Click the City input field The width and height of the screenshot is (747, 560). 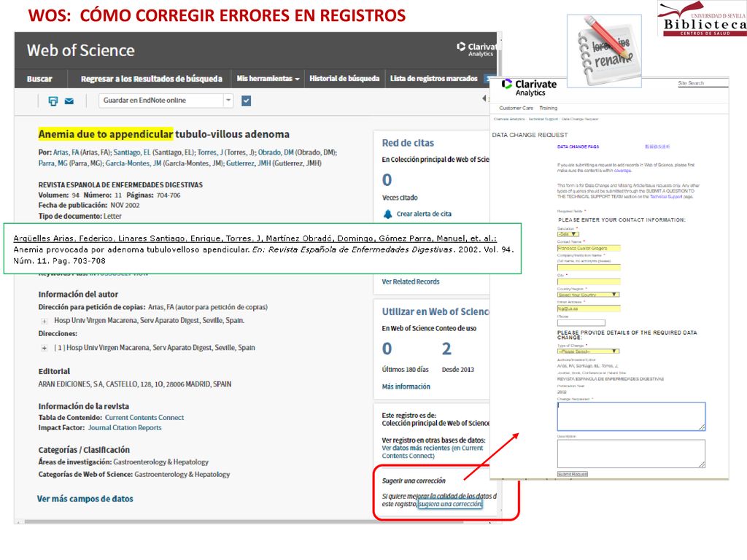[x=589, y=281]
